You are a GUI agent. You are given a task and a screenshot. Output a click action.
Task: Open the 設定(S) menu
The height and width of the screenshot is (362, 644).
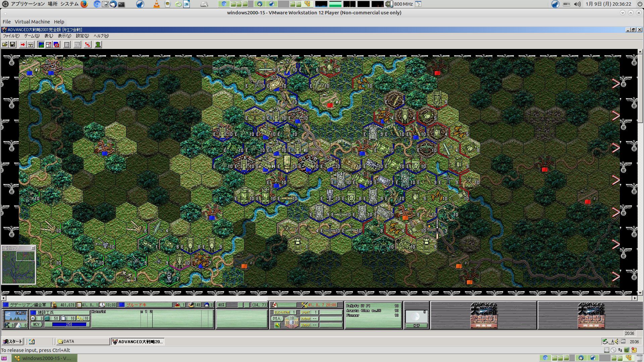tap(83, 36)
